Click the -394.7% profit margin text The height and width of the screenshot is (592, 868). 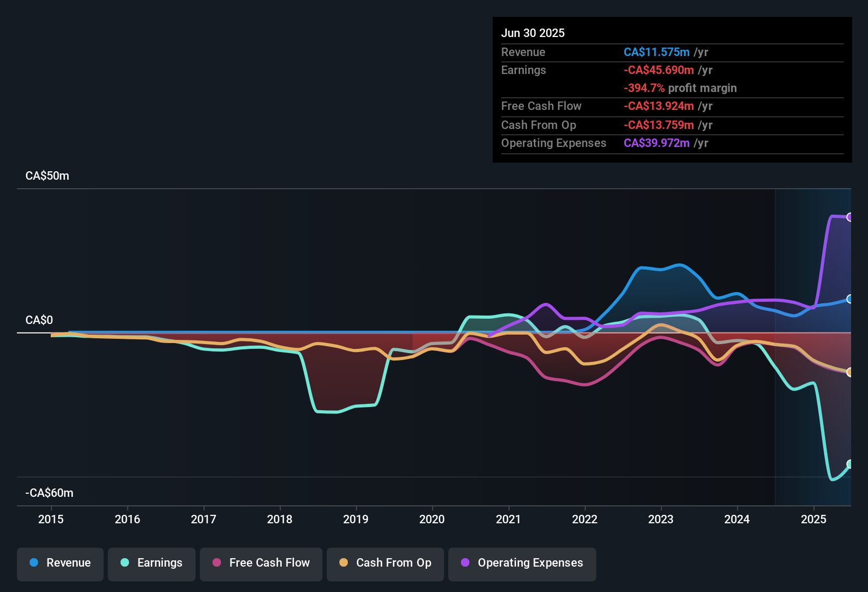tap(680, 88)
